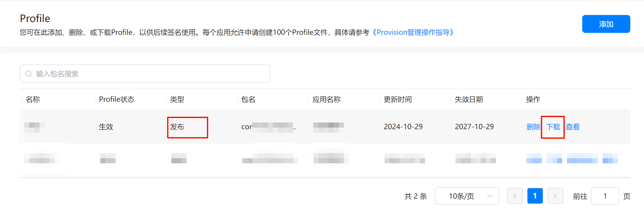Click the 发布 type cell in first row
Screen dimensions: 644x222
click(177, 127)
